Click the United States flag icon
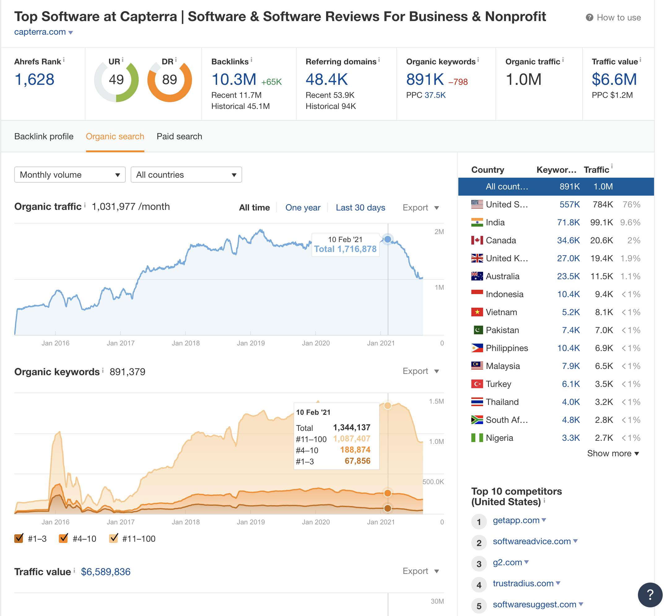672x616 pixels. pos(477,204)
